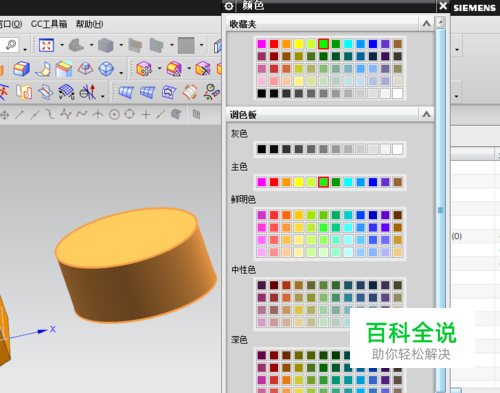
Task: Click the Fit view toolbar icon
Action: point(46,45)
